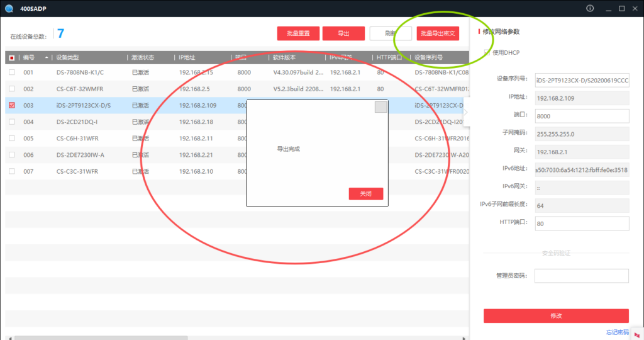Screen dimensions: 644x340
Task: Close the export complete dialog via corner box
Action: 380,107
